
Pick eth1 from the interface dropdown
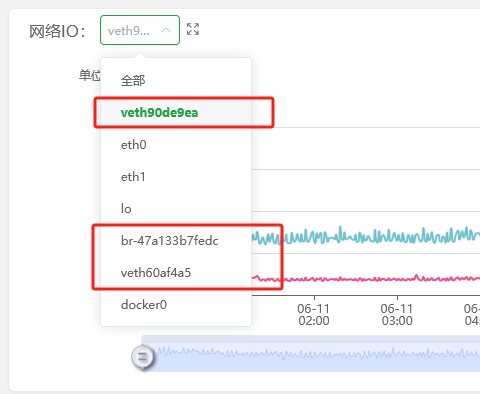point(176,177)
